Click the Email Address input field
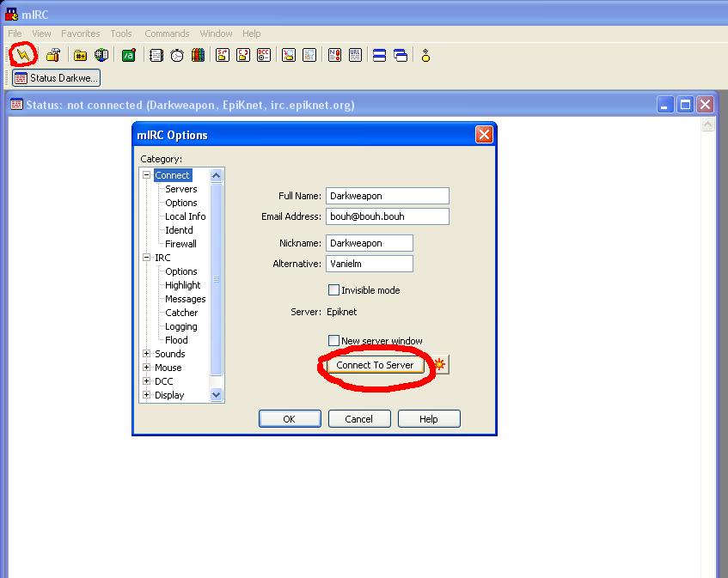The height and width of the screenshot is (578, 728). pyautogui.click(x=388, y=216)
